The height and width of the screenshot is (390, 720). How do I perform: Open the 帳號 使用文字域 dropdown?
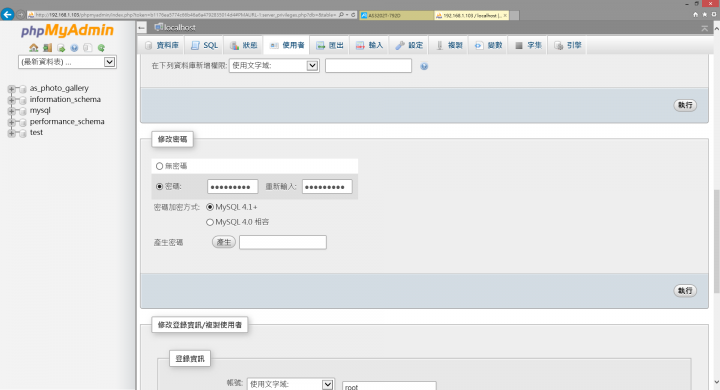[x=291, y=384]
